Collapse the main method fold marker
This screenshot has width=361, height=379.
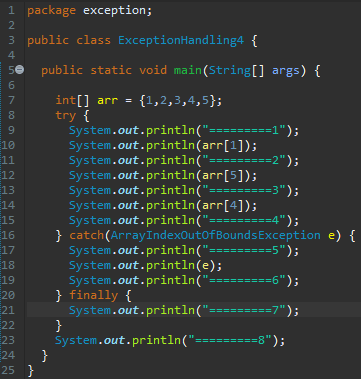[20, 70]
